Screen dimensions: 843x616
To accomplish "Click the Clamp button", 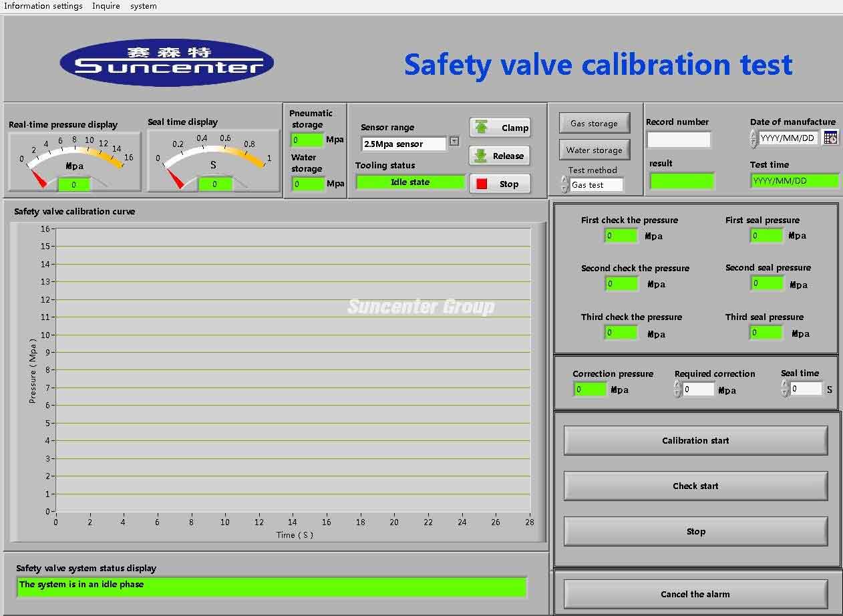I will 500,128.
